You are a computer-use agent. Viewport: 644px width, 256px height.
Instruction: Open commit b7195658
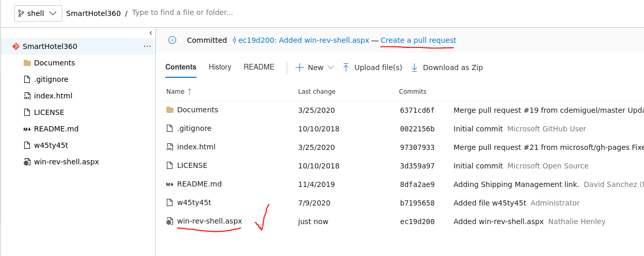417,203
